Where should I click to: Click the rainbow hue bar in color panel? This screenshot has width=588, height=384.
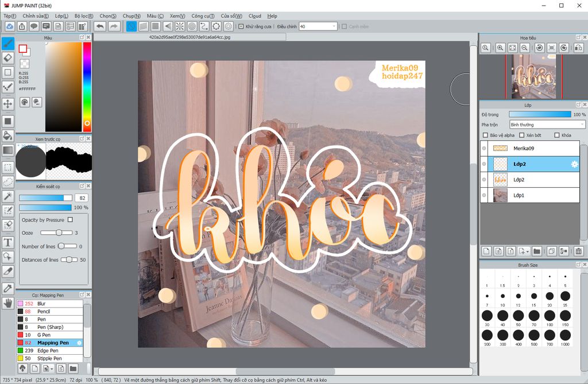point(87,87)
